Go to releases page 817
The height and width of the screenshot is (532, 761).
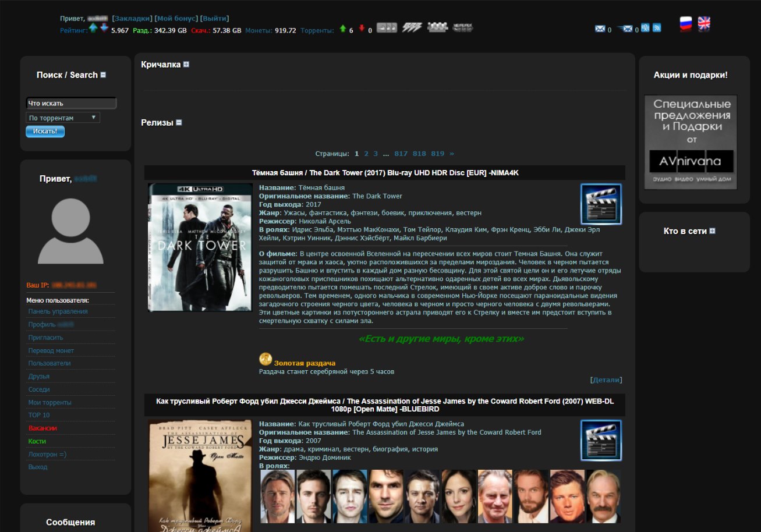401,154
